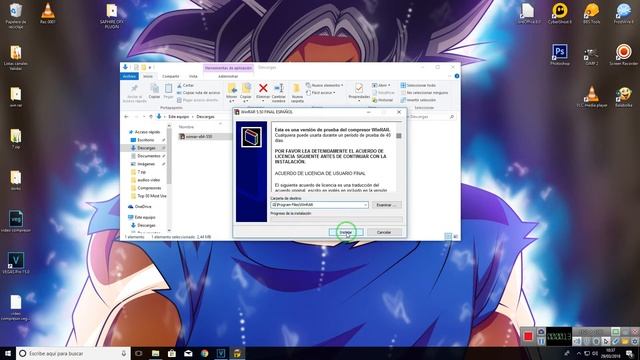Click the license agreement scrollbar thumb

(x=399, y=136)
